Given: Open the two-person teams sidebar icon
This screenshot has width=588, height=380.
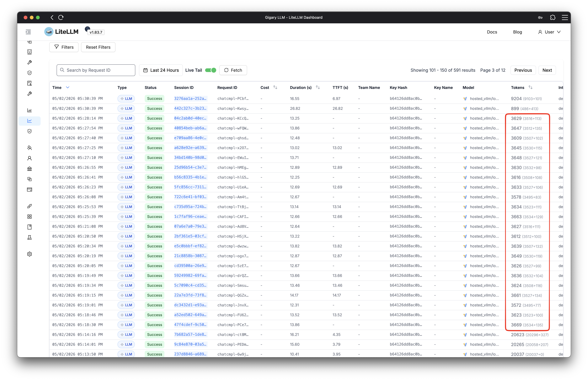Looking at the screenshot, I should pos(29,148).
